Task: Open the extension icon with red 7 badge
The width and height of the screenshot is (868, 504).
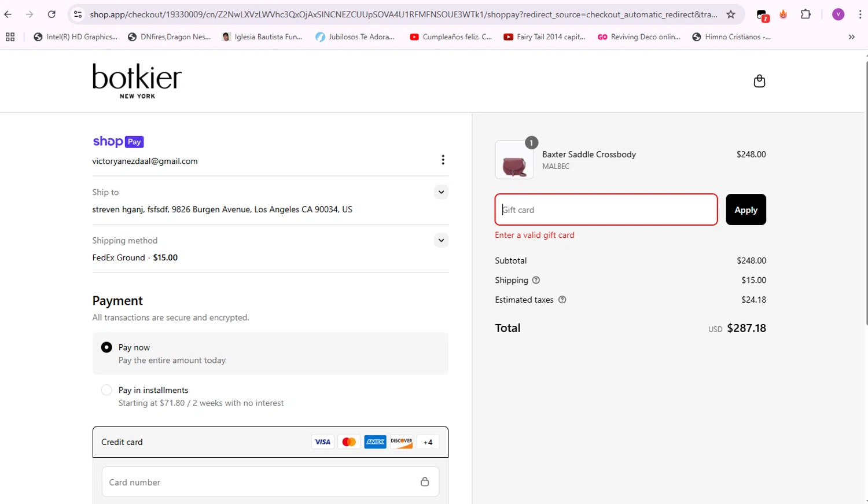Action: point(763,16)
